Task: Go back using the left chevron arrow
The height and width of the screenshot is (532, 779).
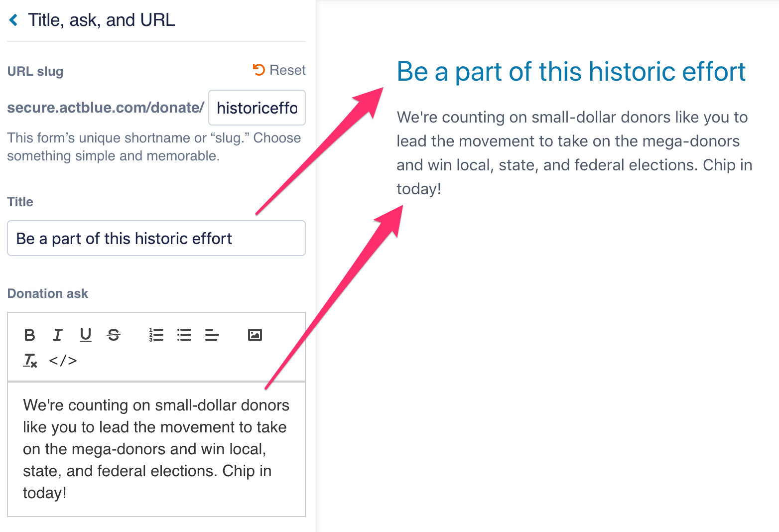Action: click(x=13, y=20)
